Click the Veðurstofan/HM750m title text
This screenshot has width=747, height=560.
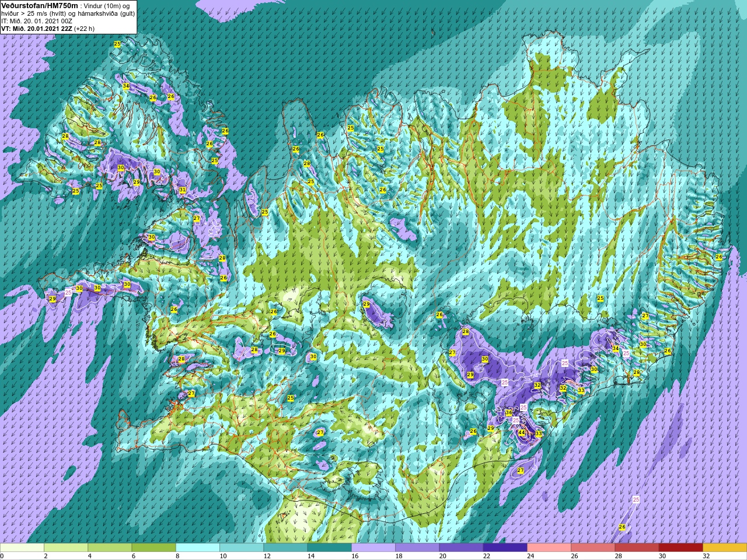40,5
